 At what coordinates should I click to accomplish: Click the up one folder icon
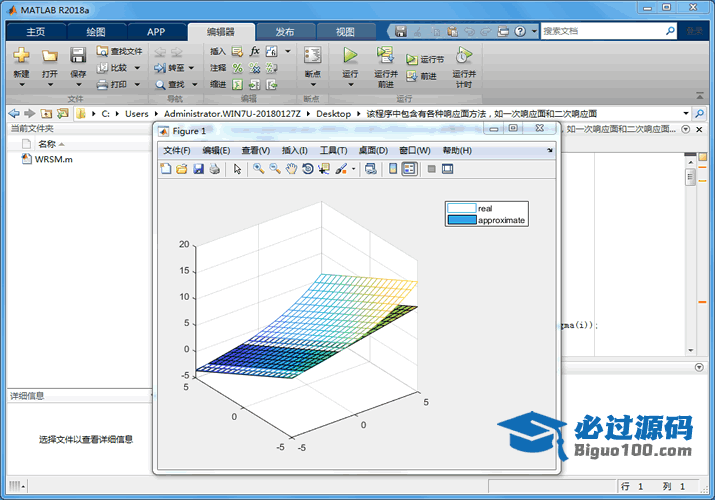click(46, 113)
